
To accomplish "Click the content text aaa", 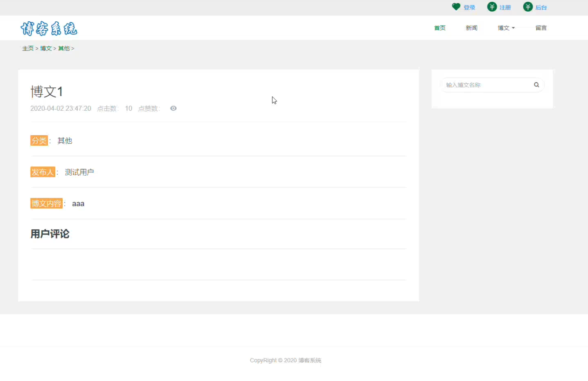I will point(78,203).
